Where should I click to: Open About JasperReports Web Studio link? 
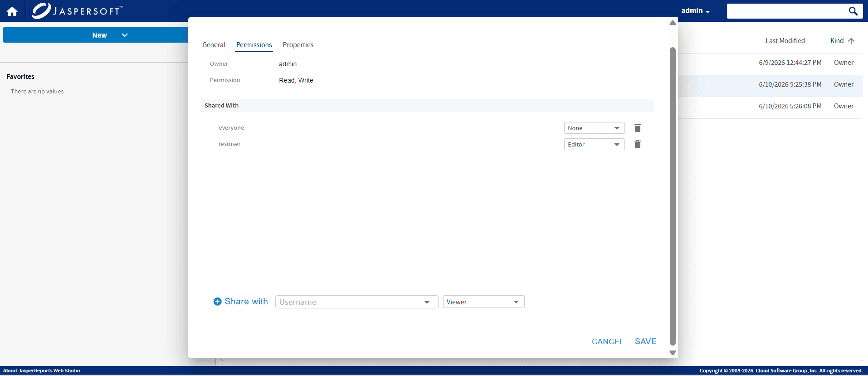coord(41,371)
